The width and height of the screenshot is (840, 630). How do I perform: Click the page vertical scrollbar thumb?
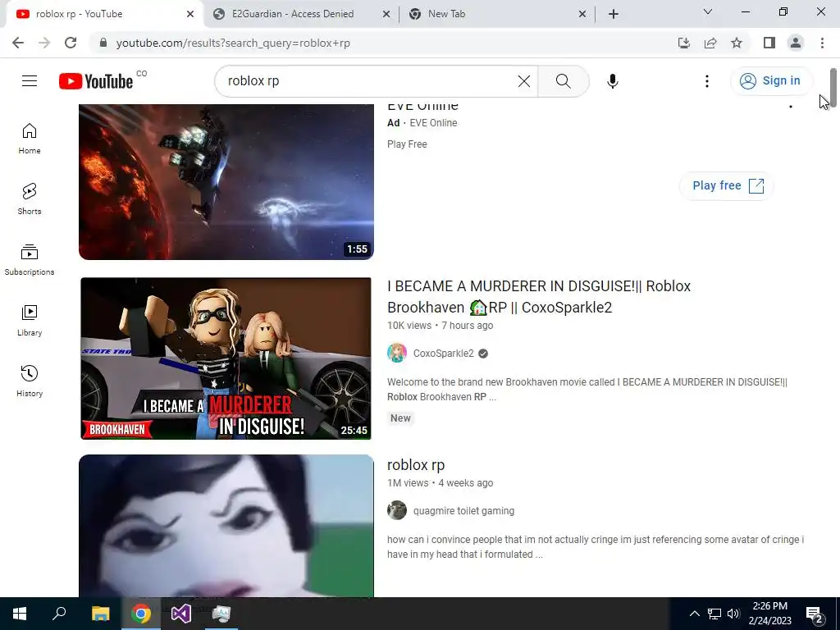point(833,87)
